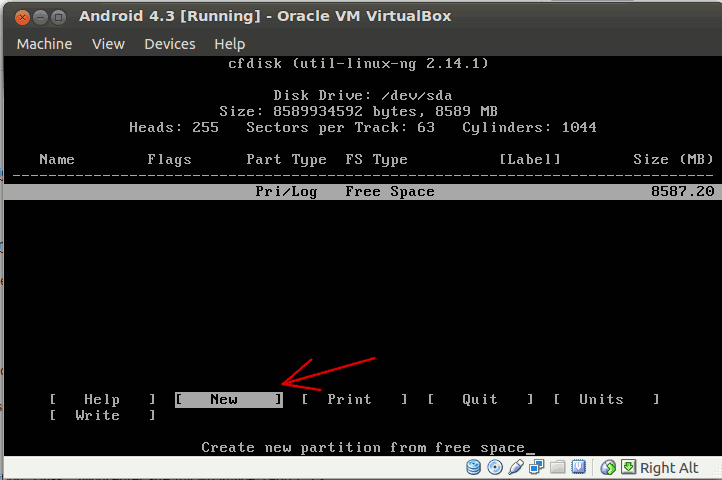Choose the Quit option in cfdisk
The height and width of the screenshot is (480, 722).
[x=480, y=400]
